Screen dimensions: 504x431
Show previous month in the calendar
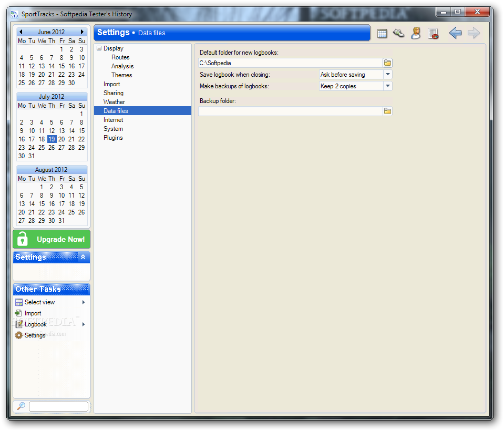(21, 32)
